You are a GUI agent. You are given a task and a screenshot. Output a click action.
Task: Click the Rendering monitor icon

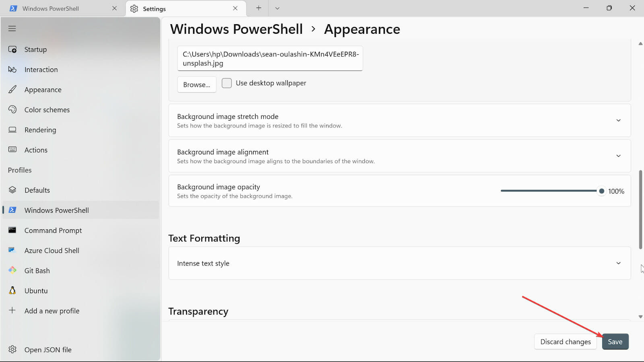pos(12,130)
